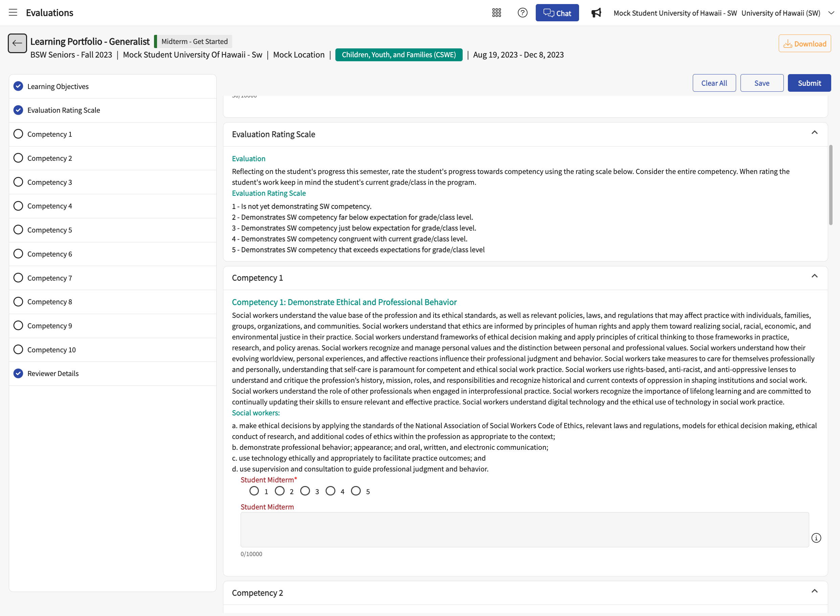
Task: Select Student Midterm rating 1
Action: pyautogui.click(x=254, y=491)
